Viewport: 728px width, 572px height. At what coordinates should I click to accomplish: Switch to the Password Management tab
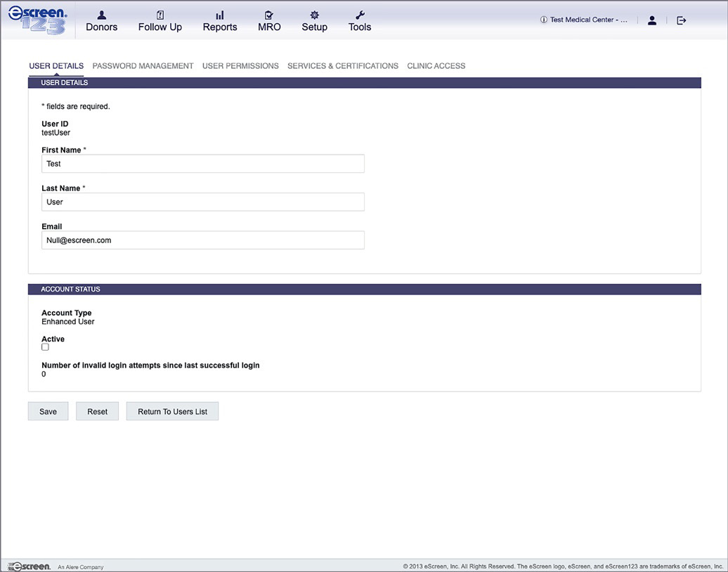pyautogui.click(x=143, y=66)
